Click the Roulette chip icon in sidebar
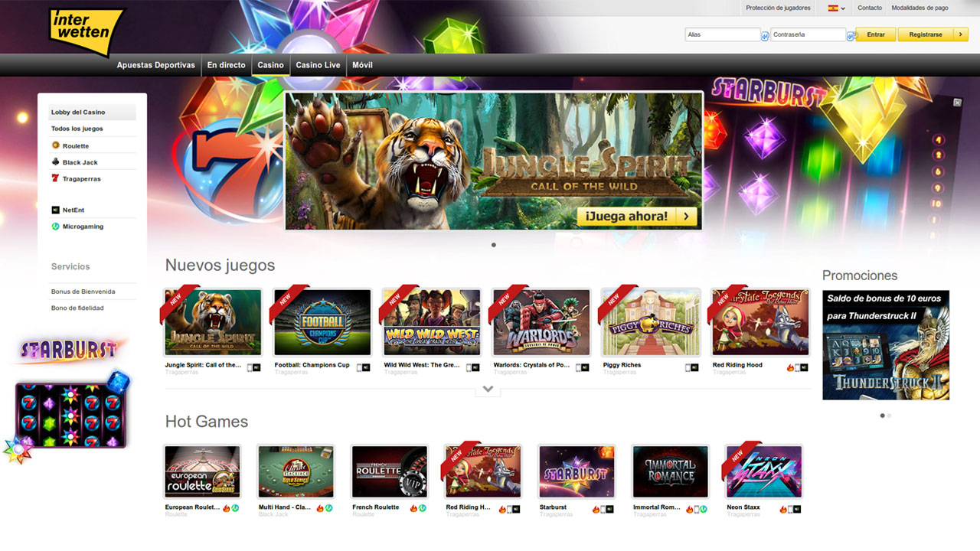This screenshot has width=980, height=551. 55,145
